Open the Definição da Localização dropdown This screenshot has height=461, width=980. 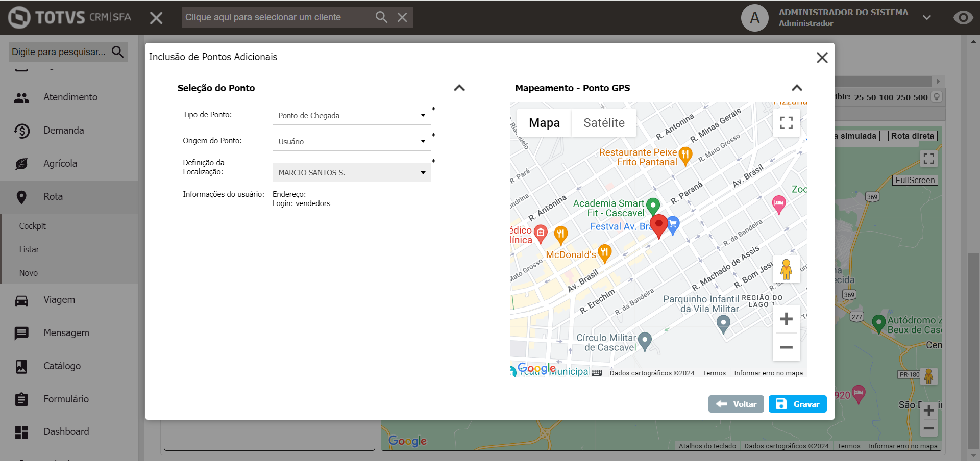point(352,172)
